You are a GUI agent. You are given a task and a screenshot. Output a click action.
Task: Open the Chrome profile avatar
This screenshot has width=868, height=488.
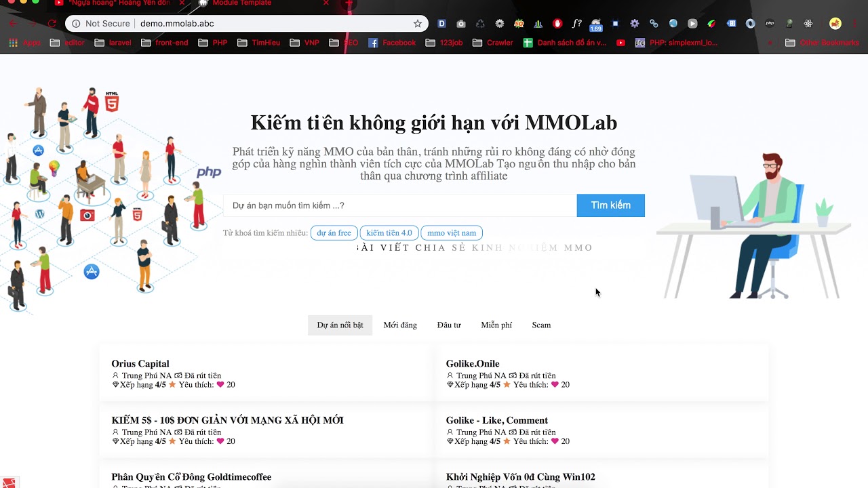point(835,24)
